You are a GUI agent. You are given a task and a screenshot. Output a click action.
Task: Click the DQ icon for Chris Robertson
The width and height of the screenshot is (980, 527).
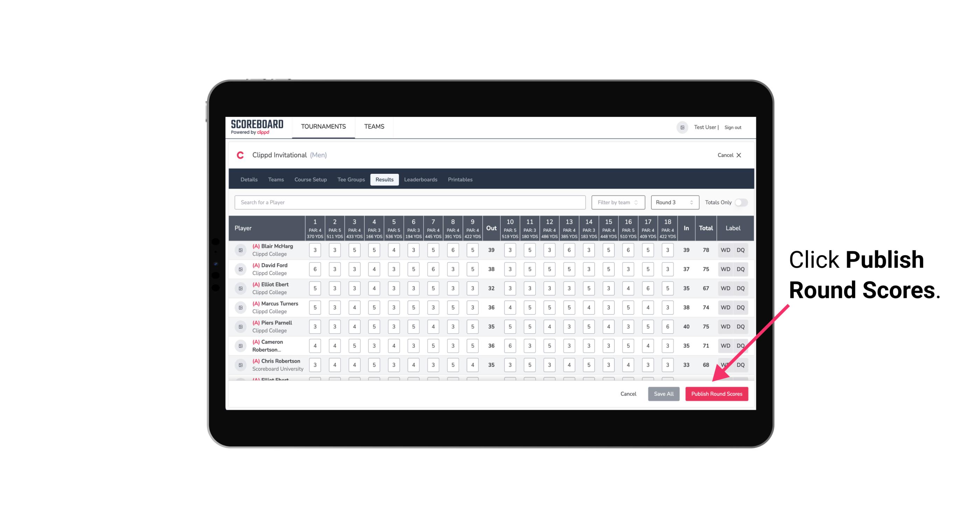741,365
